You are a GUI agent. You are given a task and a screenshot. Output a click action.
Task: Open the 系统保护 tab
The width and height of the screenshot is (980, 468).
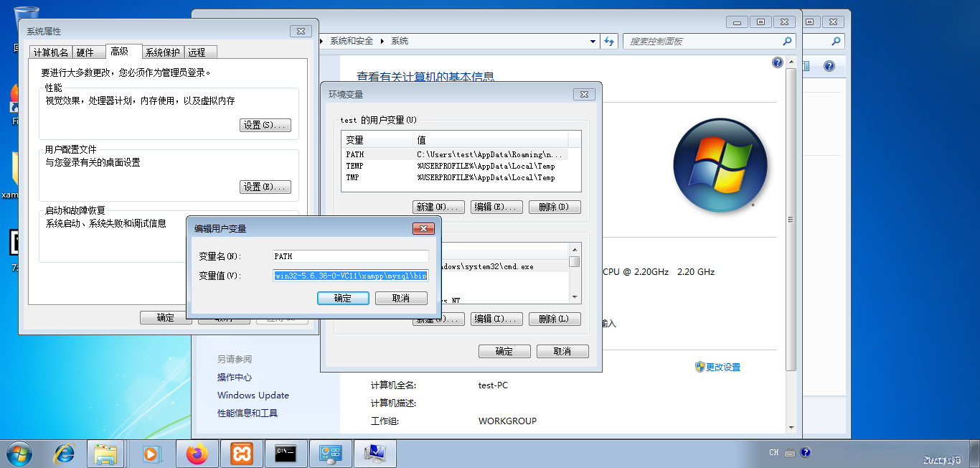click(x=163, y=52)
